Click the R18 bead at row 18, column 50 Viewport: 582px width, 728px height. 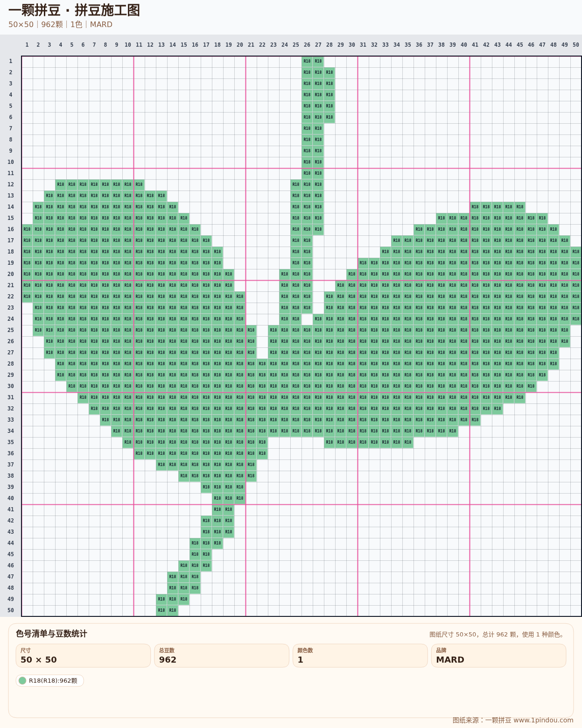576,252
